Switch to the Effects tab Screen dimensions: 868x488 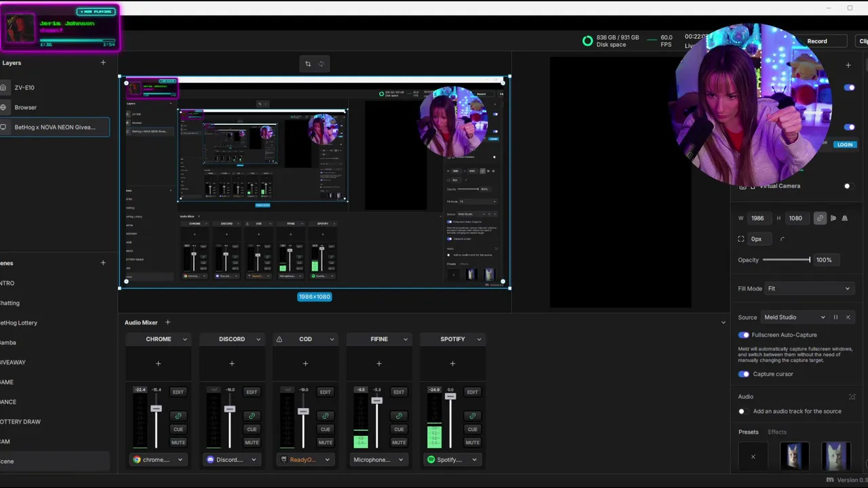click(777, 432)
